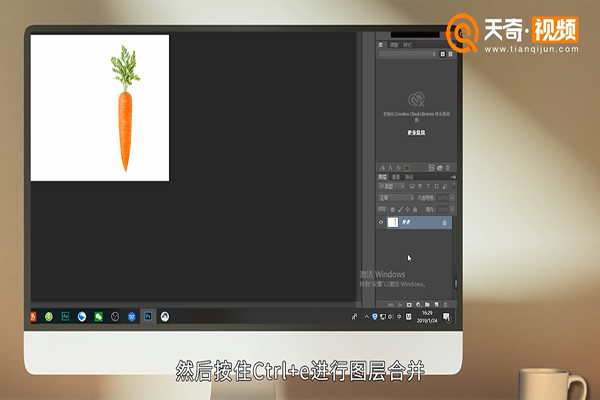Open Adobe Audition from the taskbar
Image resolution: width=600 pixels, height=400 pixels.
click(65, 317)
